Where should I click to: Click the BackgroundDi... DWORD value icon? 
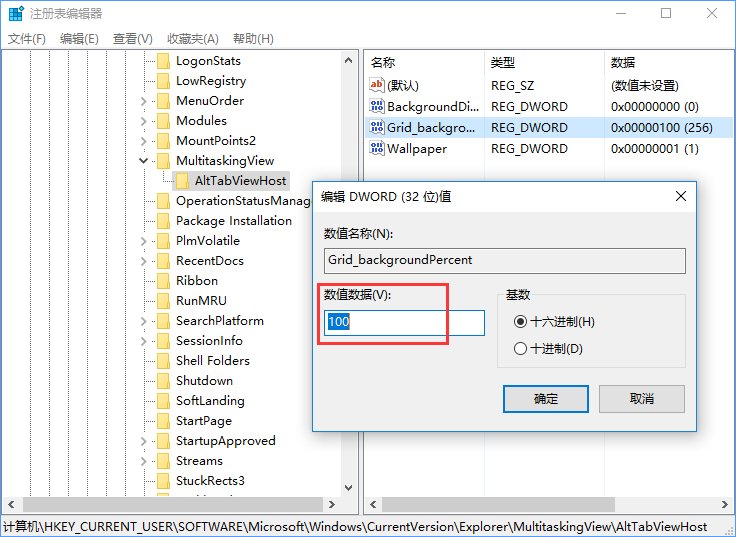pos(377,107)
